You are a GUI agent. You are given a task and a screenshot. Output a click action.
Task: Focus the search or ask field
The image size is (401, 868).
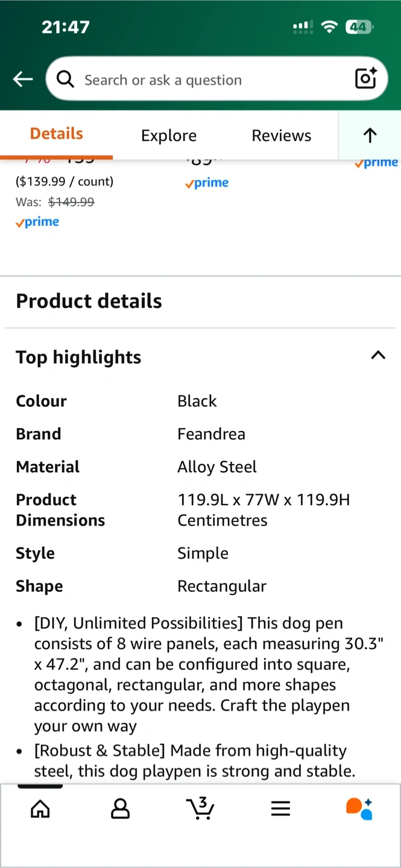point(211,80)
